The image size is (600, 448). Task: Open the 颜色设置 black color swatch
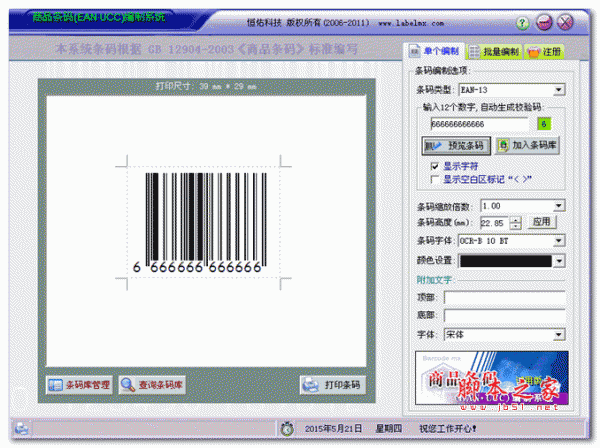505,261
